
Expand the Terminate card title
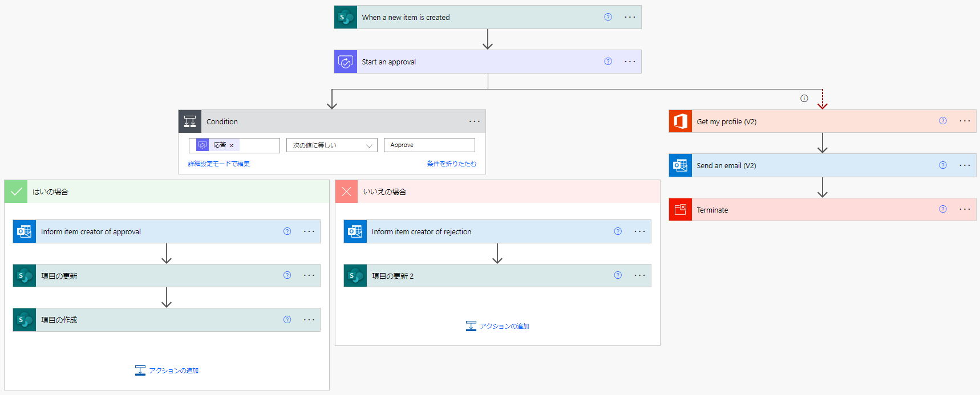tap(712, 210)
